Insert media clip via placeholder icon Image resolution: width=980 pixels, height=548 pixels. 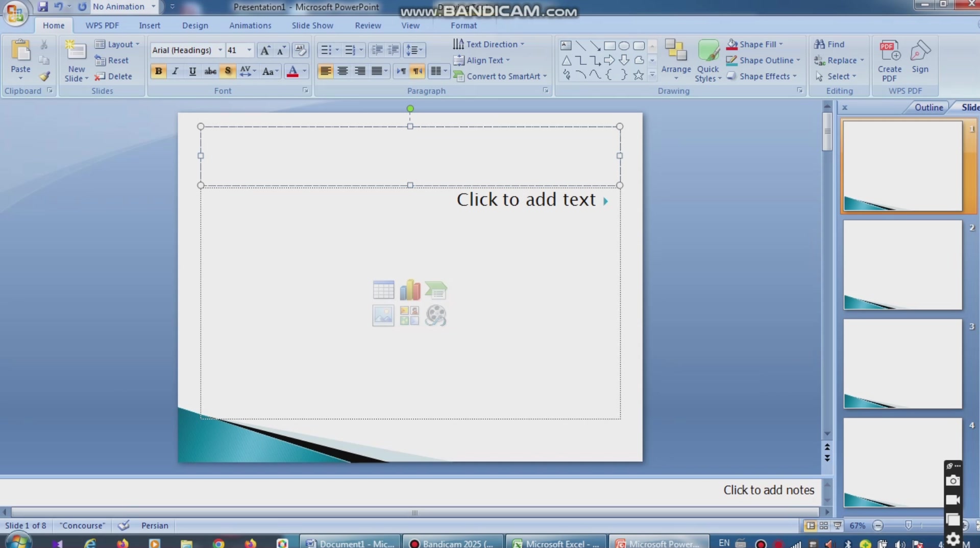coord(436,315)
